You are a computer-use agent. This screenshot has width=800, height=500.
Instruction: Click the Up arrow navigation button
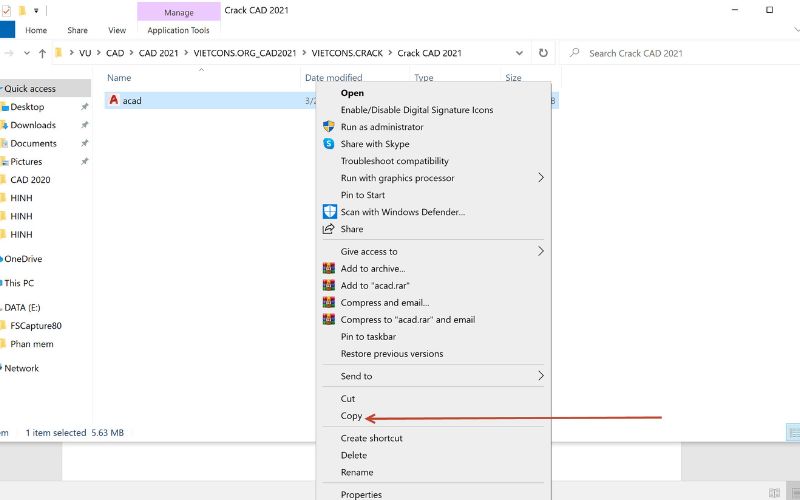(x=42, y=53)
